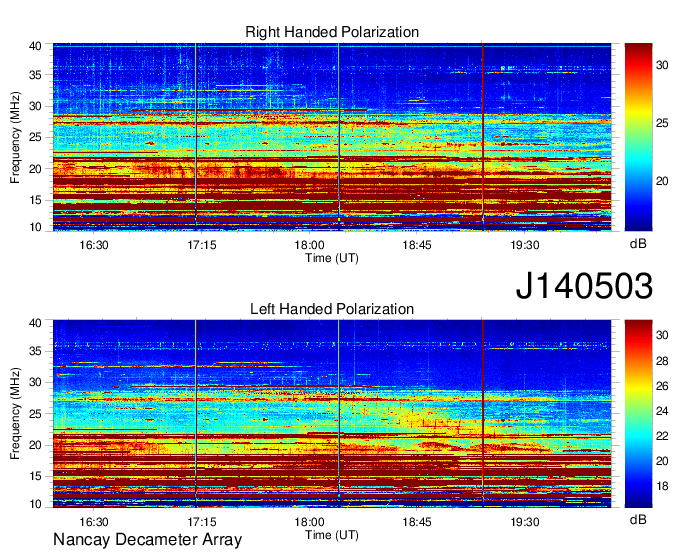Click the Left Handed Polarization spectrogram
The height and width of the screenshot is (552, 680).
[332, 413]
